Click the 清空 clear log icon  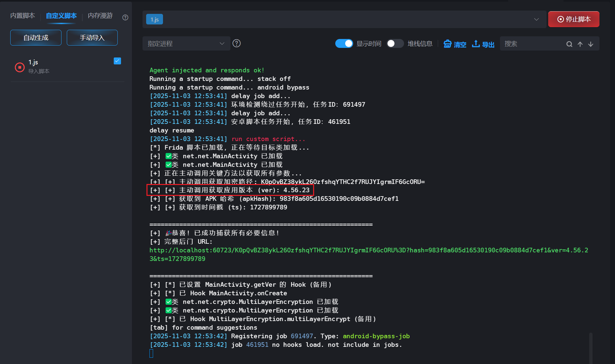448,44
